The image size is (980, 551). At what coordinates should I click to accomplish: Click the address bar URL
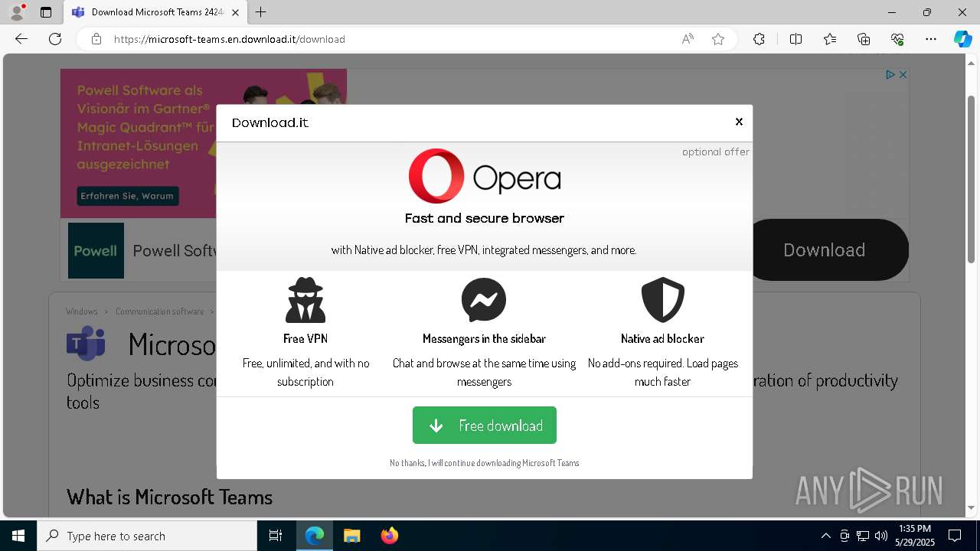(229, 39)
